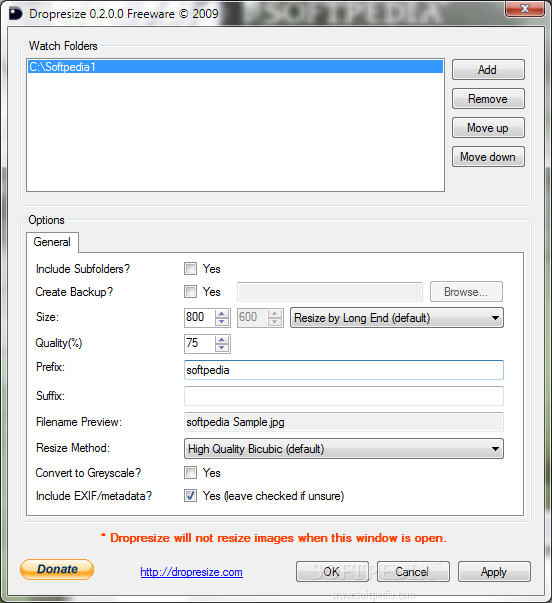552x603 pixels.
Task: Click the disabled backup folder path field
Action: 330,292
